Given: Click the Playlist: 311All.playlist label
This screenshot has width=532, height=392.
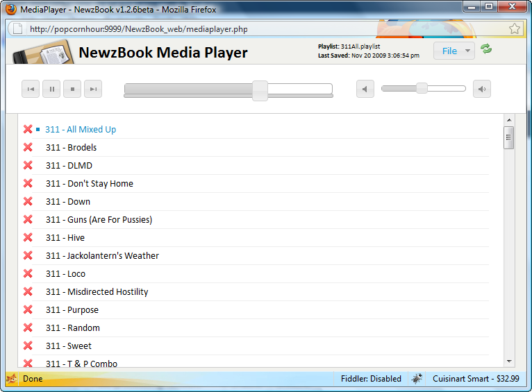Looking at the screenshot, I should [x=349, y=46].
